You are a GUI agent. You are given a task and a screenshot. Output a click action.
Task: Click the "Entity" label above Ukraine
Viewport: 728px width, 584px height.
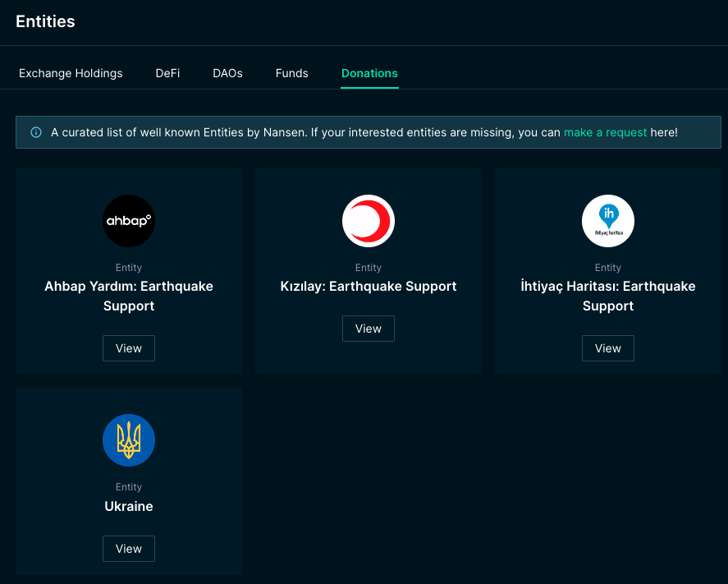129,486
